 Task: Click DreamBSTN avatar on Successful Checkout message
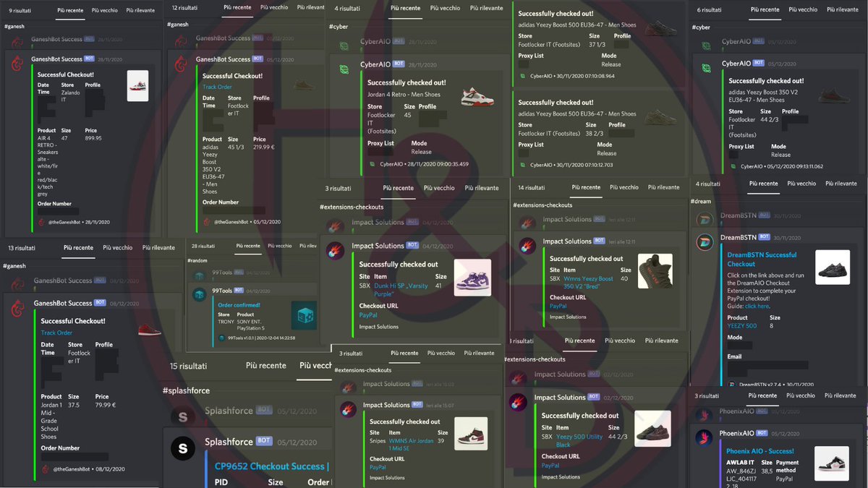tap(705, 241)
